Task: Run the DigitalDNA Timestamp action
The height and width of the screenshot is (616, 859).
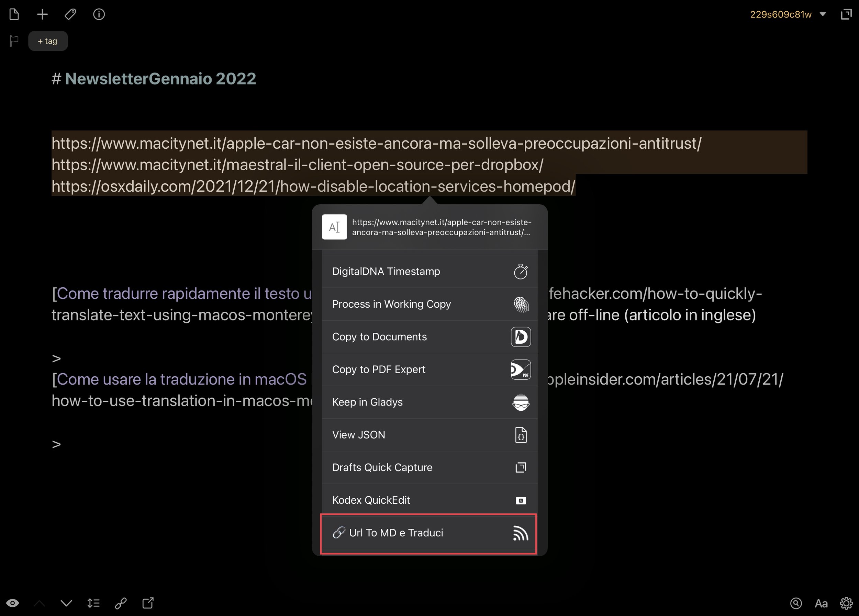Action: tap(429, 271)
